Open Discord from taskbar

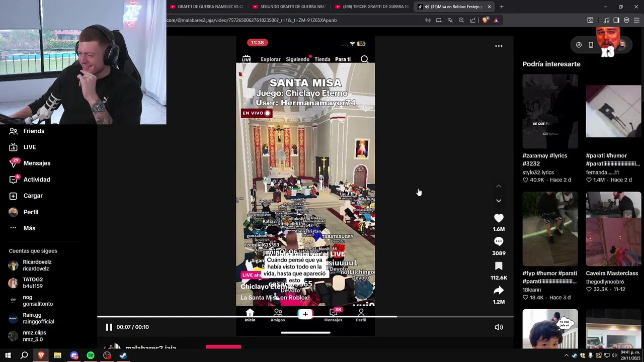[74, 355]
